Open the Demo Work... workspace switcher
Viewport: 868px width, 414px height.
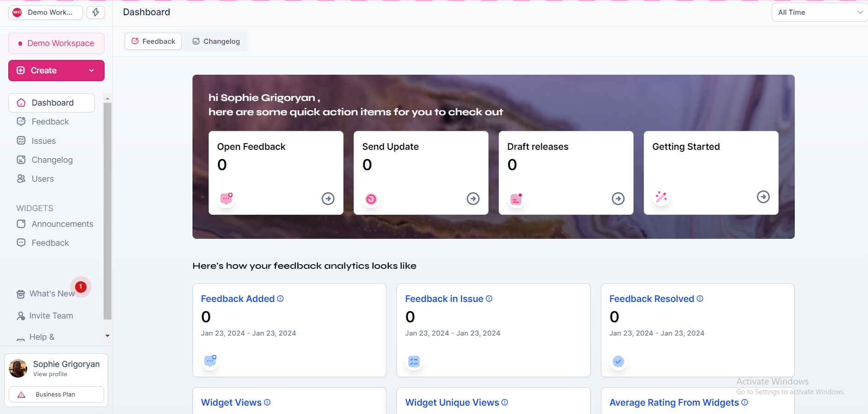click(x=46, y=12)
